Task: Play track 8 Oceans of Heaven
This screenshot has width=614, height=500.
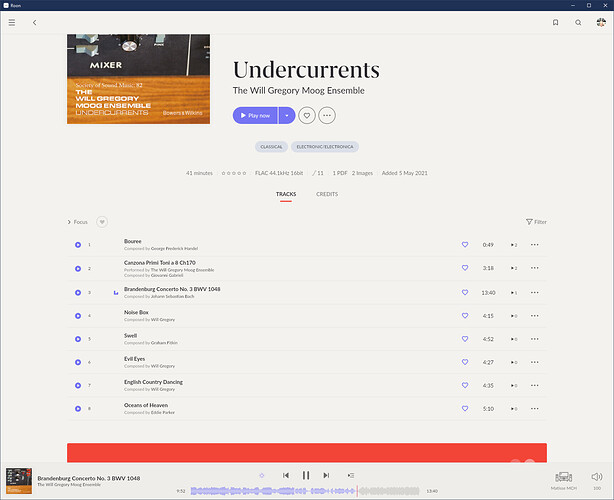Action: tap(78, 408)
